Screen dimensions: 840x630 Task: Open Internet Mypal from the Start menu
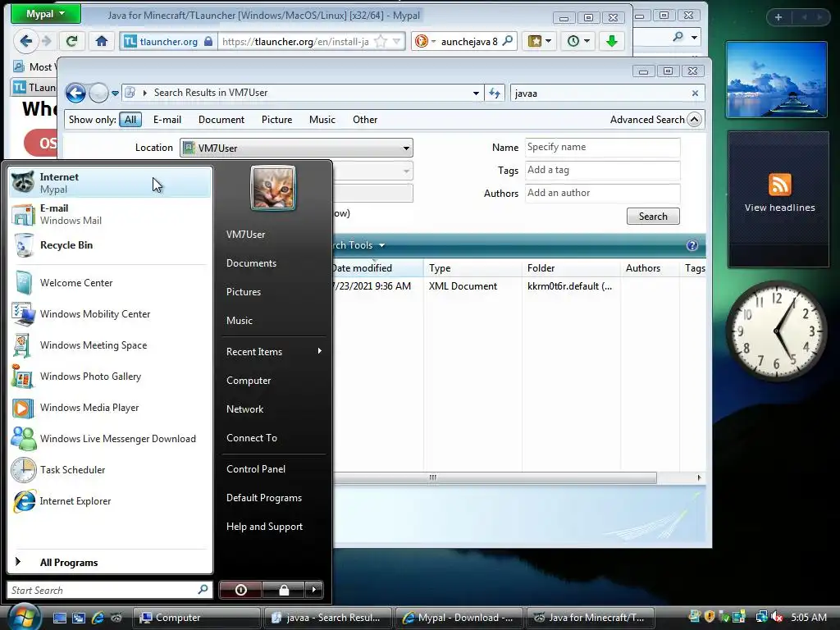pyautogui.click(x=110, y=183)
